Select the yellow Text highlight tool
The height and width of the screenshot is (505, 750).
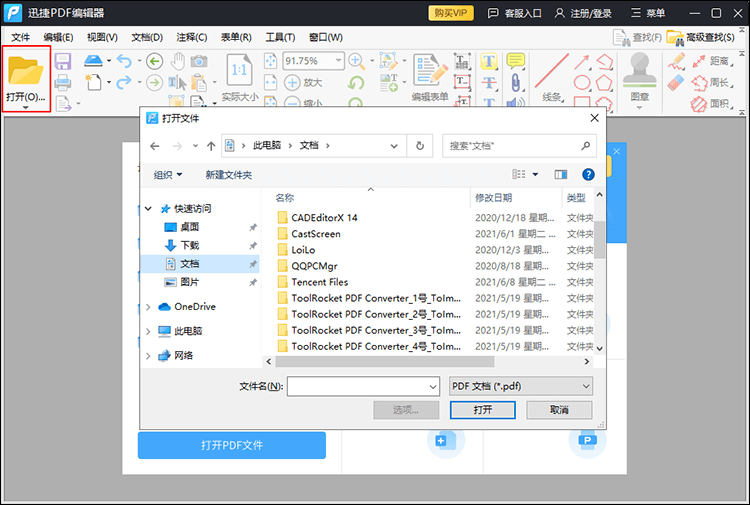click(488, 61)
